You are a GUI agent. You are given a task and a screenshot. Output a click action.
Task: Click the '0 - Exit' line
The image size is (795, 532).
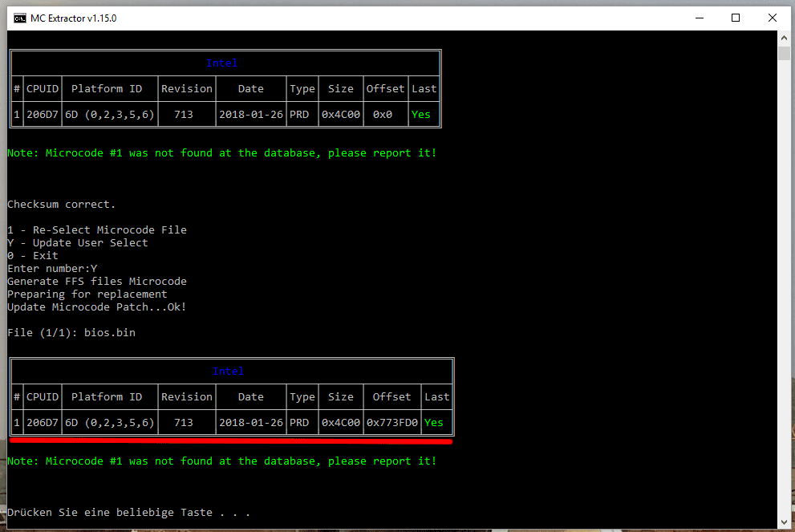33,256
